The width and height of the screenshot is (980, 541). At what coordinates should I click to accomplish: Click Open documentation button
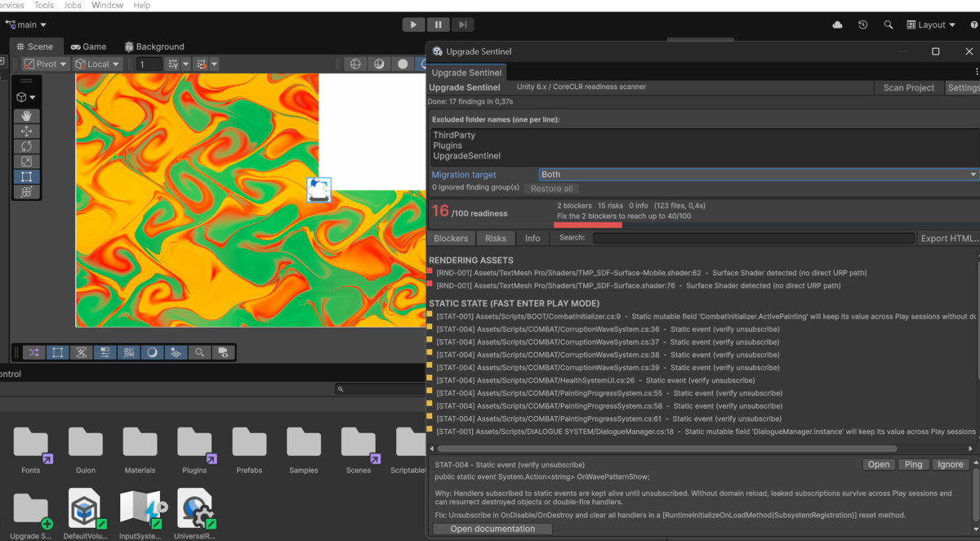[x=492, y=529]
